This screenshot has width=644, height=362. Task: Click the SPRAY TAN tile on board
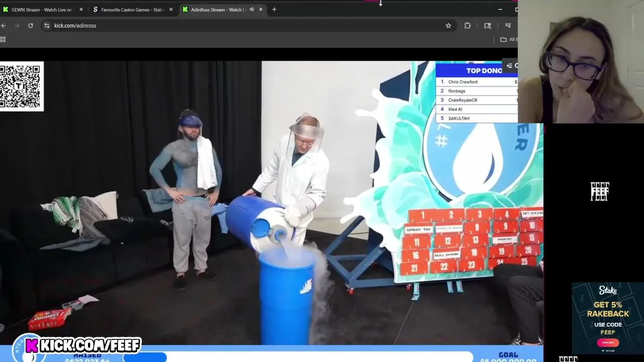(419, 230)
